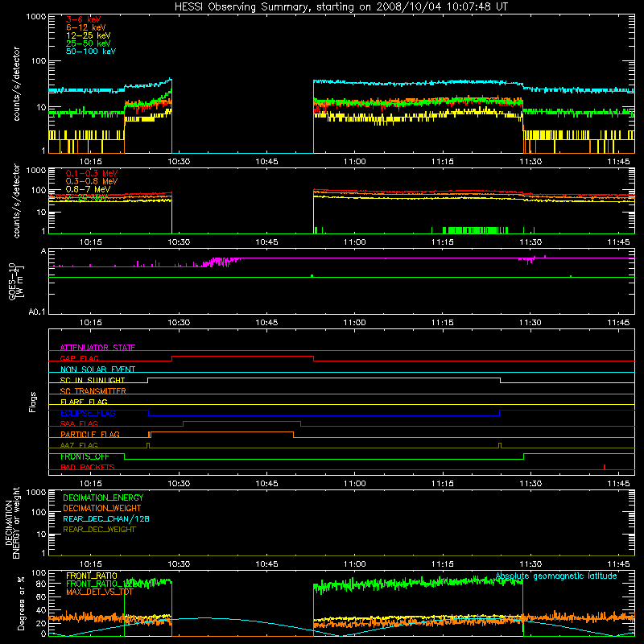Click the A0.1 tick label on GOES panel
The height and width of the screenshot is (644, 644).
37,312
